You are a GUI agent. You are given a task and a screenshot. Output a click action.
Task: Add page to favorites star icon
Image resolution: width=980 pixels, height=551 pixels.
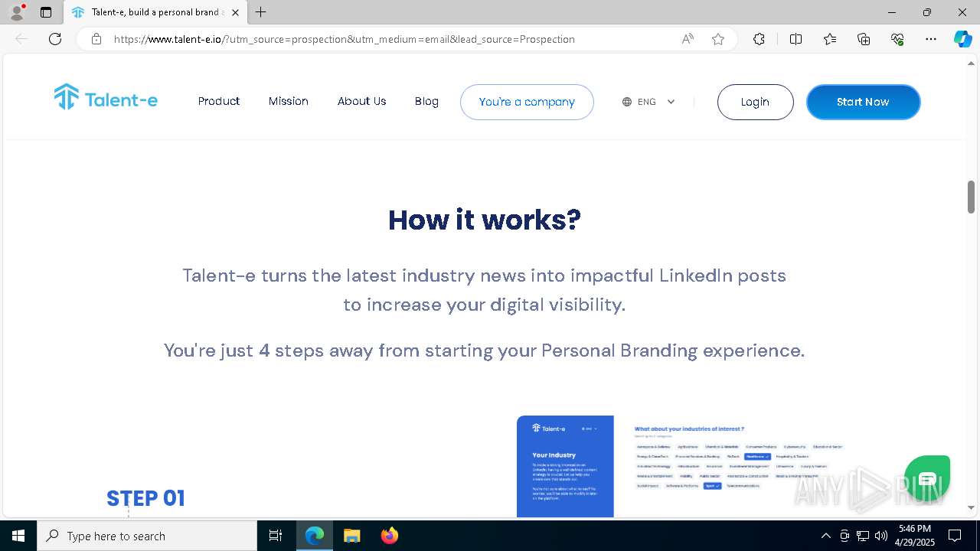click(718, 39)
